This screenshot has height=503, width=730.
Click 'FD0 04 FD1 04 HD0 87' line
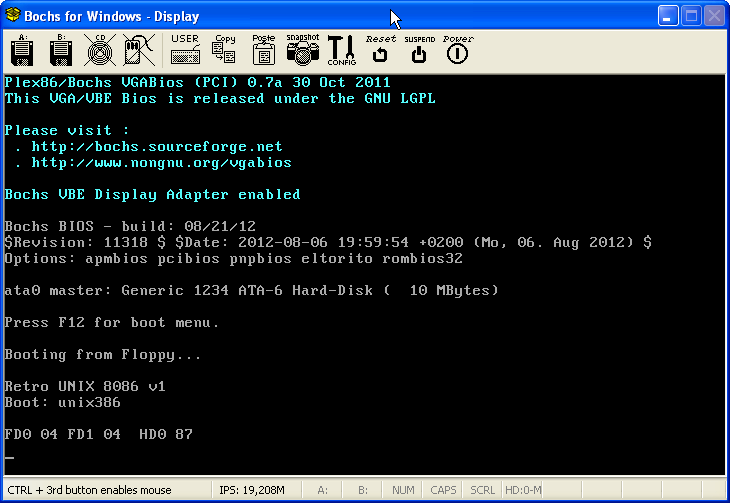click(x=99, y=434)
